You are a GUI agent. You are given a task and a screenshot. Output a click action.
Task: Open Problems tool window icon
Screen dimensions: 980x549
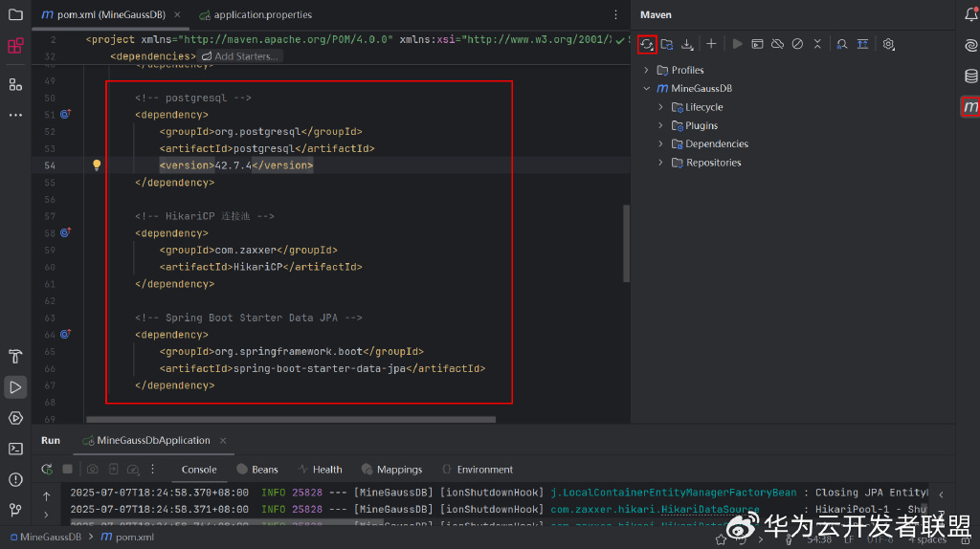15,480
